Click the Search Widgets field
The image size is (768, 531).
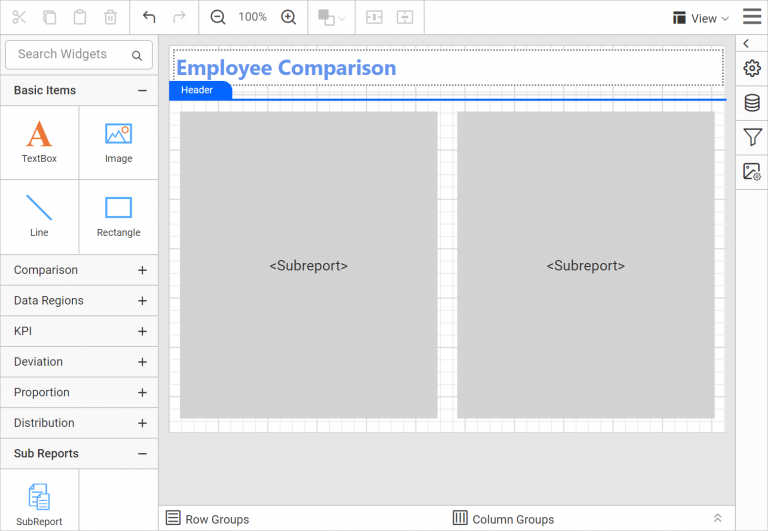point(79,54)
